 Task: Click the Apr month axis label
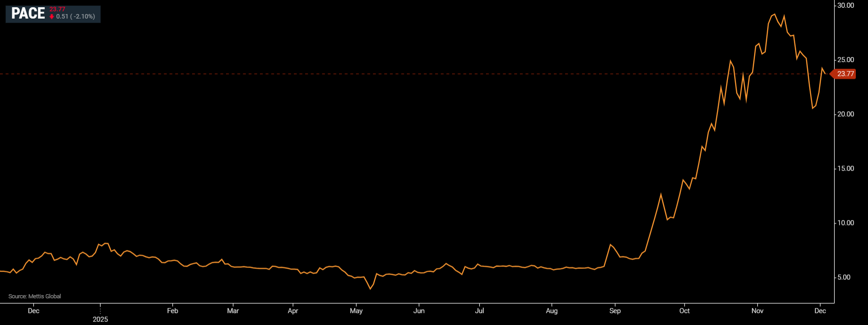tap(293, 311)
